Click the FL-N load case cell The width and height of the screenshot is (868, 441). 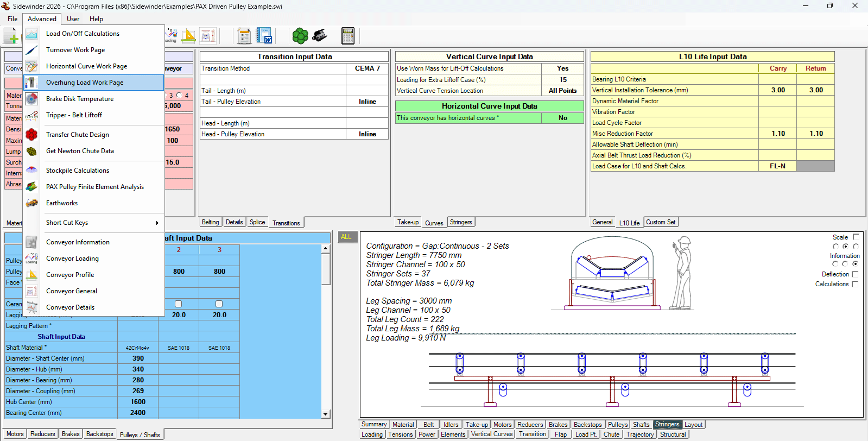point(777,166)
